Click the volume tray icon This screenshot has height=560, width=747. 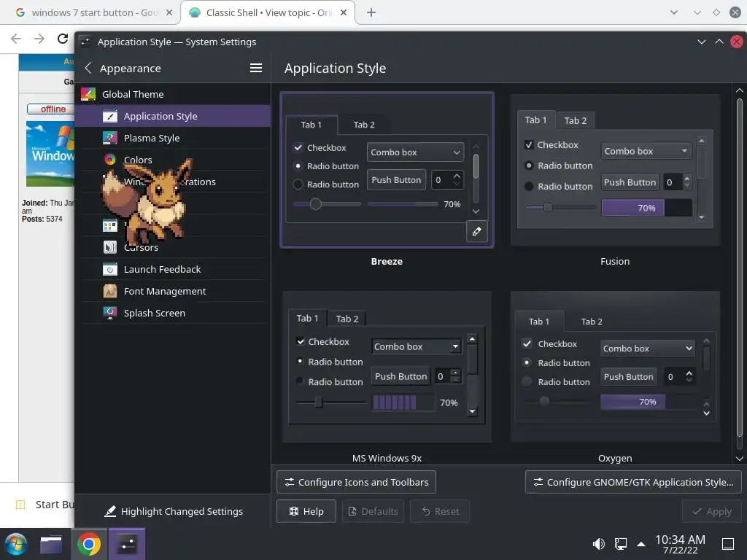[x=598, y=543]
